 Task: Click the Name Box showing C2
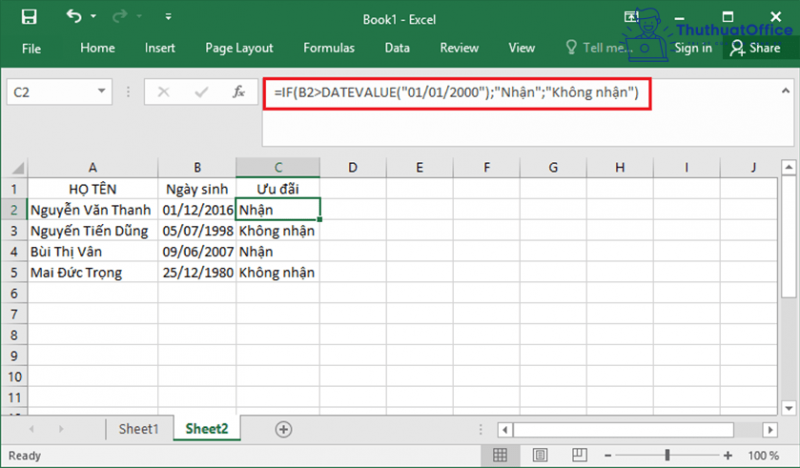point(51,92)
